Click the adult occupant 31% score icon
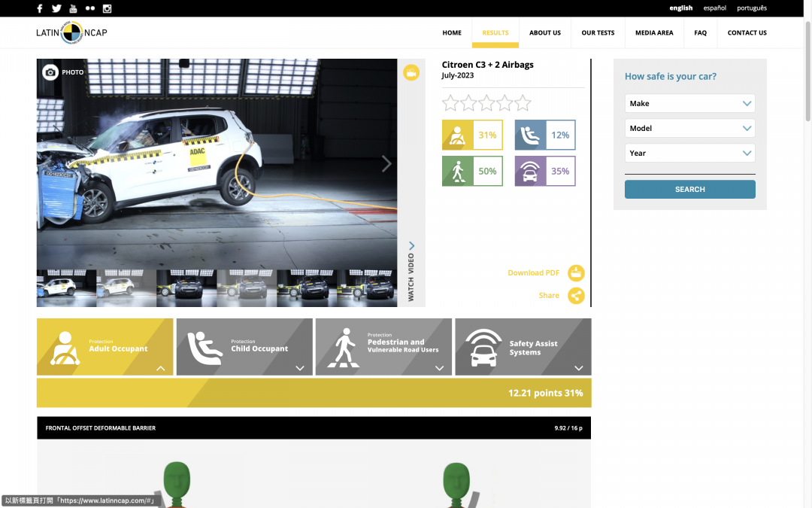 [x=457, y=135]
